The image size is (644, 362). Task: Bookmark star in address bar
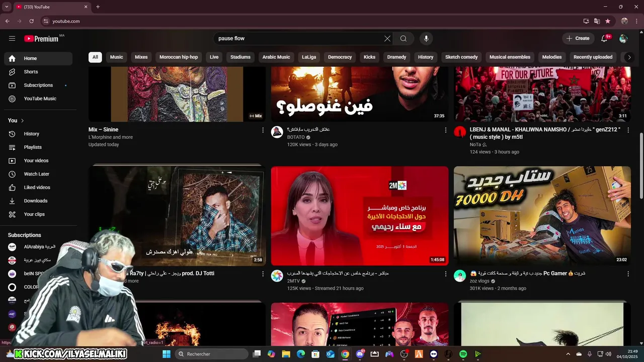click(608, 21)
